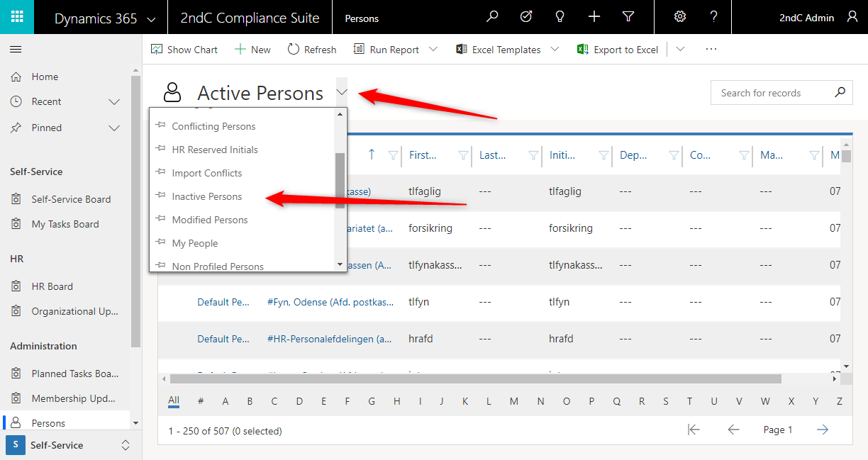Open the task flow target icon
The height and width of the screenshot is (460, 868).
[x=526, y=17]
